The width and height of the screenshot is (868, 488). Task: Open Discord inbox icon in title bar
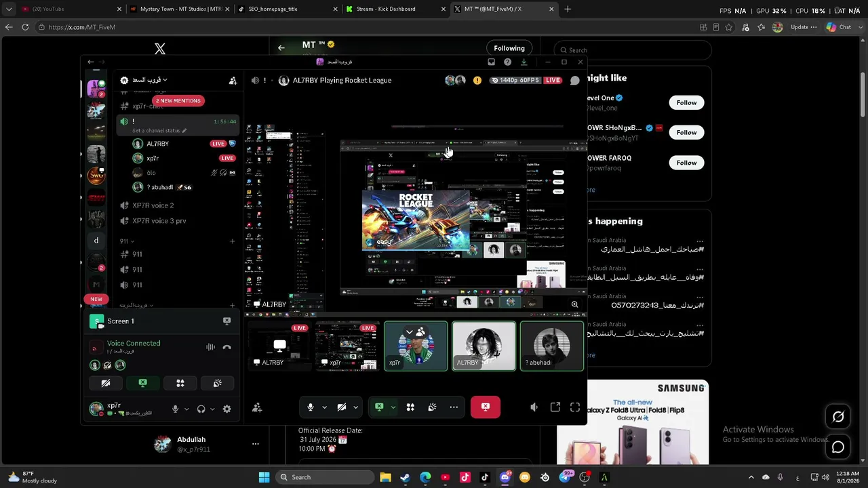click(x=492, y=62)
